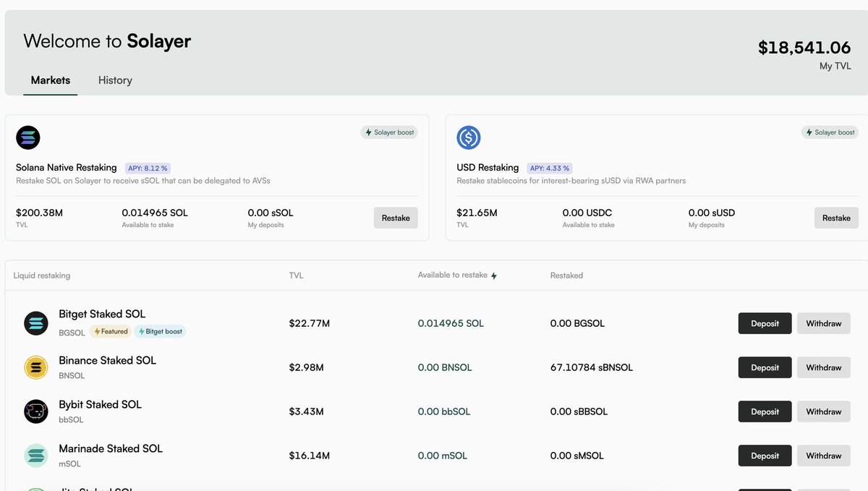
Task: Click the Bitget Staked SOL name
Action: [x=102, y=314]
